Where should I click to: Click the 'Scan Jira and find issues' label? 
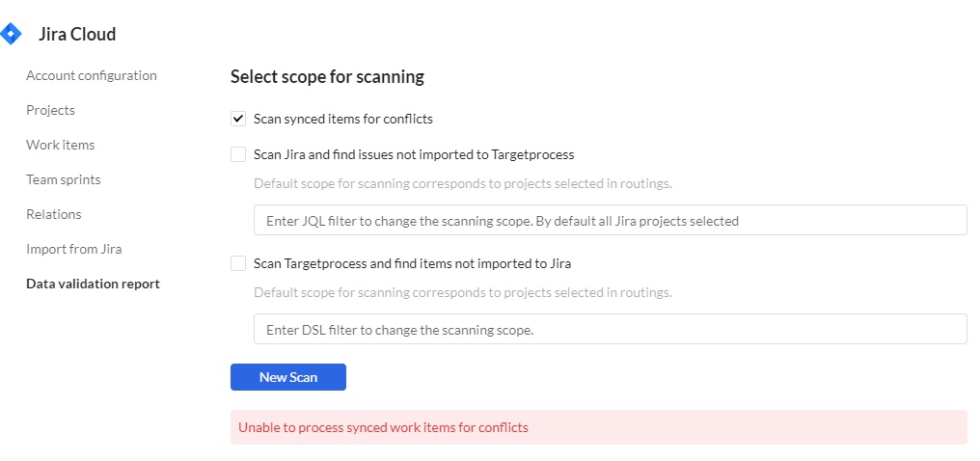click(414, 154)
